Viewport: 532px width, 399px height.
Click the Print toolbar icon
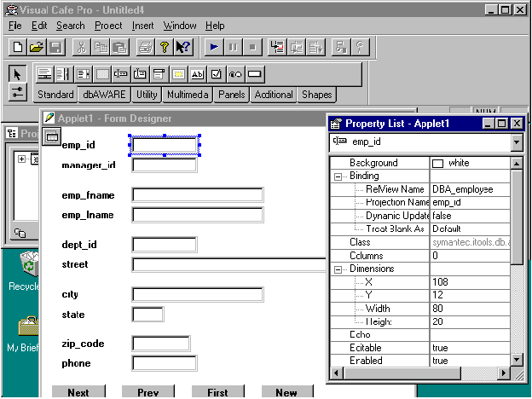[x=145, y=47]
